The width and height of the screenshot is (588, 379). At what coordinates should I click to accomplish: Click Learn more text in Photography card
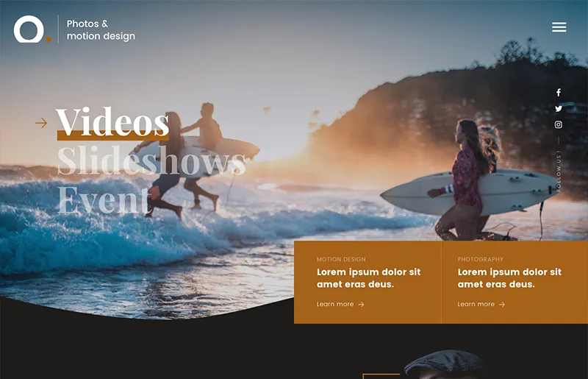coord(476,305)
